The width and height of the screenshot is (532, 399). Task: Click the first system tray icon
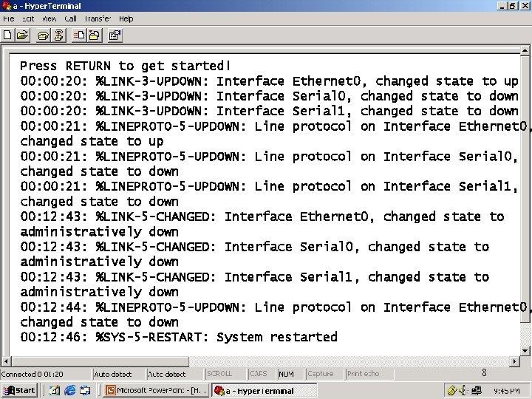pos(451,391)
